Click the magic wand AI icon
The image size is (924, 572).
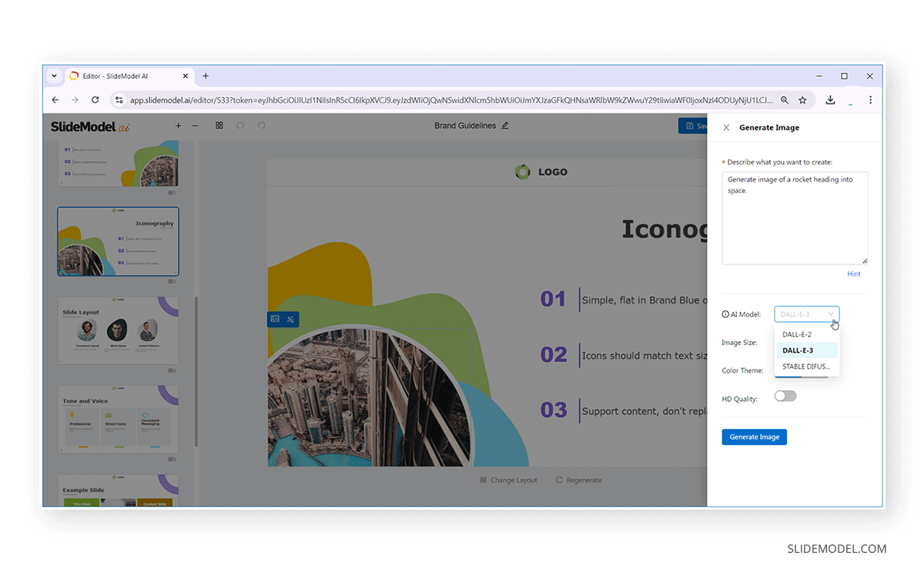point(291,319)
